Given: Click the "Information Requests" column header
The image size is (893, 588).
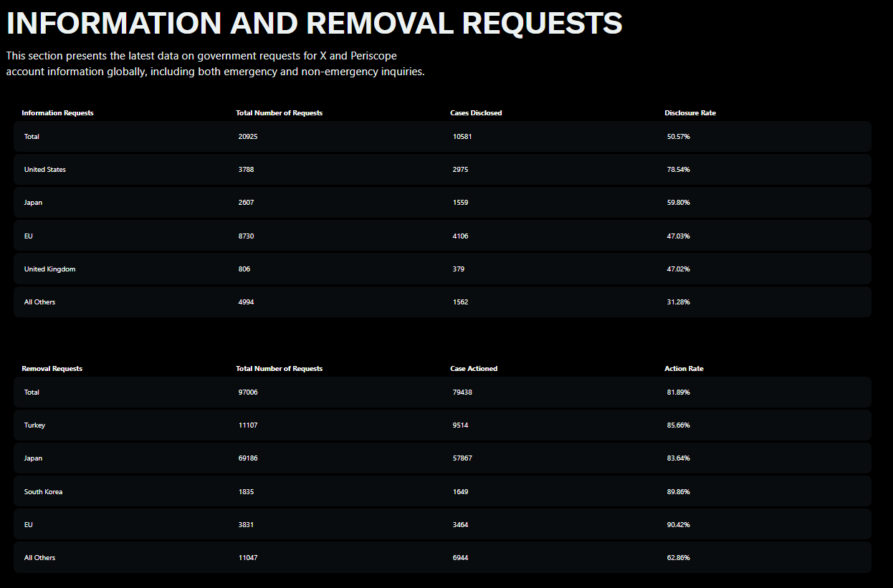Looking at the screenshot, I should coord(57,113).
